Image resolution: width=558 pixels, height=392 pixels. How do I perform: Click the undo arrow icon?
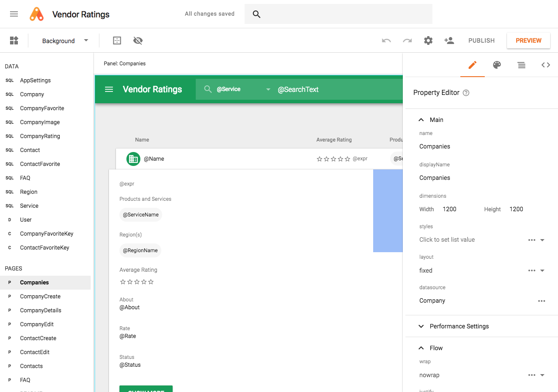(386, 41)
